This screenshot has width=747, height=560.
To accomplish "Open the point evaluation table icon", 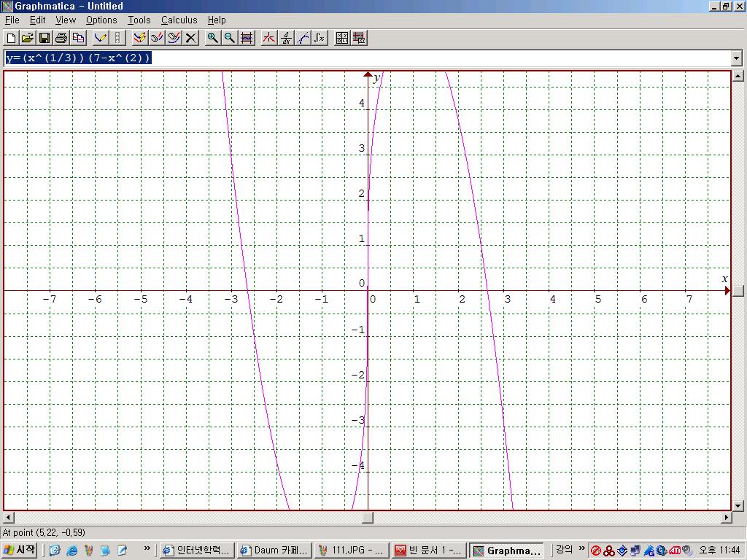I will [342, 38].
